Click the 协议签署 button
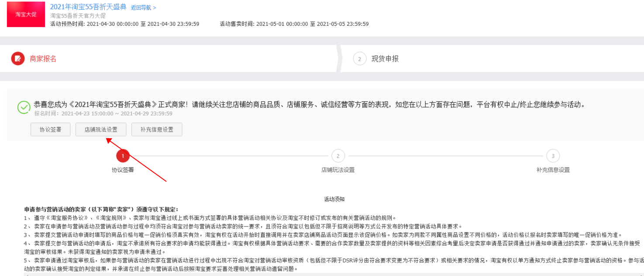The width and height of the screenshot is (644, 276). click(x=51, y=129)
